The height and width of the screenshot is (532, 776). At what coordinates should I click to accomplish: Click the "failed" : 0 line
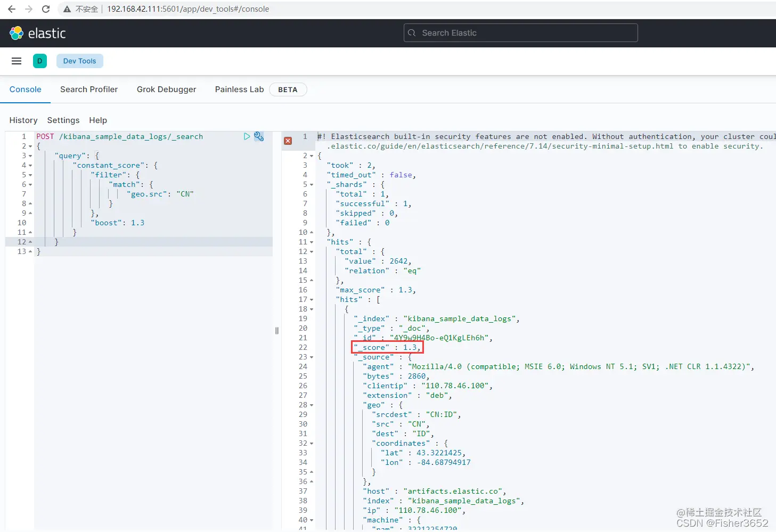363,223
